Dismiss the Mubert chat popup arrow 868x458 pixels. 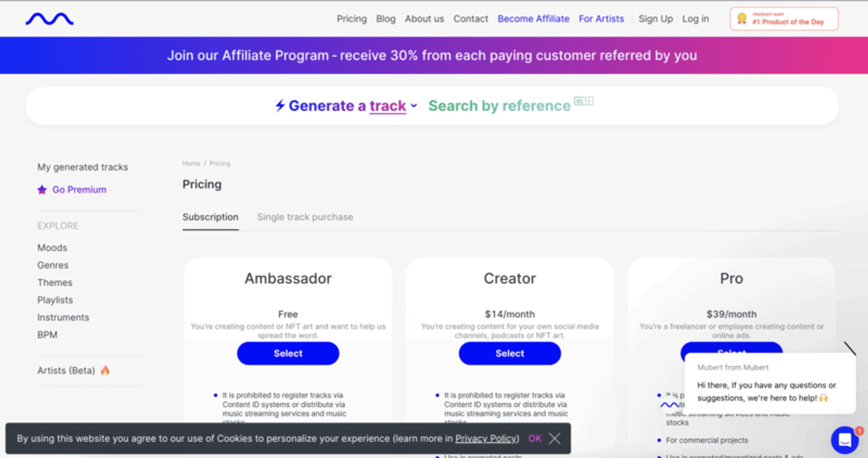(x=850, y=348)
